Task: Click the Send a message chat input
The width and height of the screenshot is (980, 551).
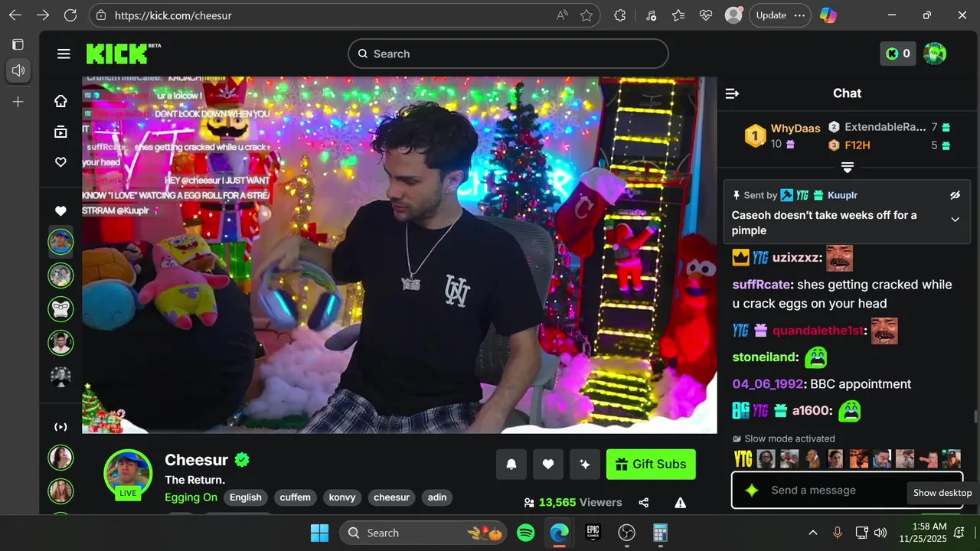Action: tap(846, 490)
